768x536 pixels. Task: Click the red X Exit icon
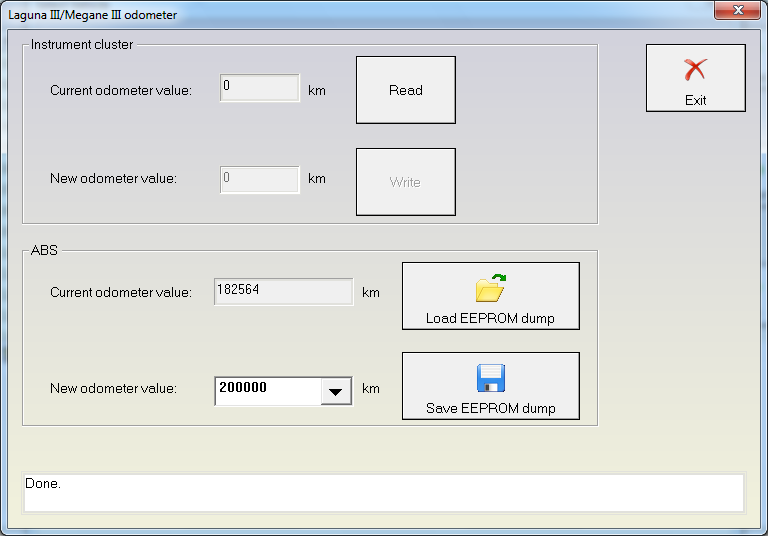click(696, 70)
